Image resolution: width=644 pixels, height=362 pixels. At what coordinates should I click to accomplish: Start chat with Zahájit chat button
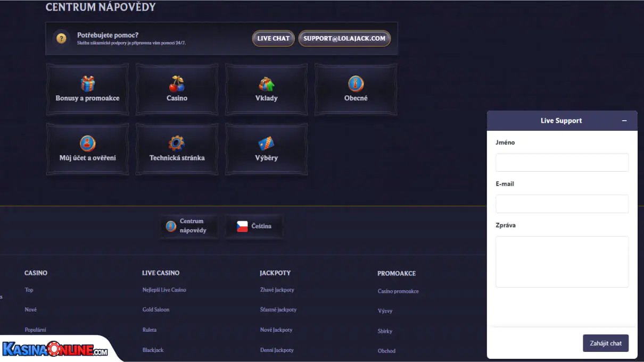click(x=606, y=343)
